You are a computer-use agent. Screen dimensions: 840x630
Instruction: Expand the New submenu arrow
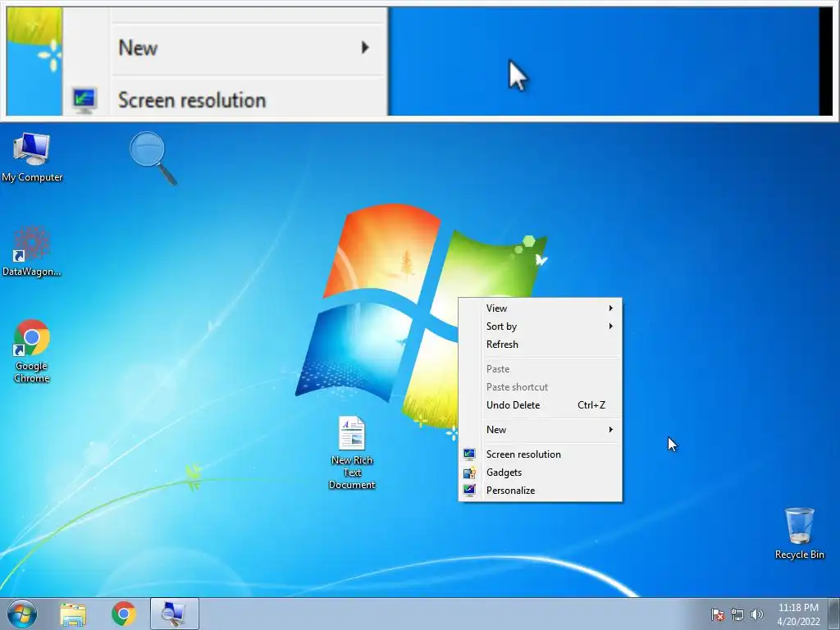pos(610,430)
